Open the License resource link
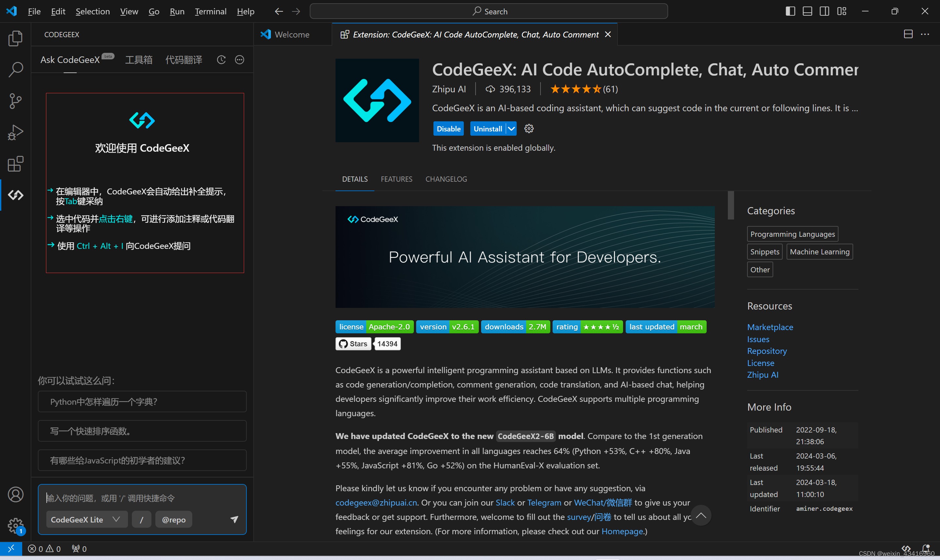Viewport: 940px width, 560px height. [760, 363]
